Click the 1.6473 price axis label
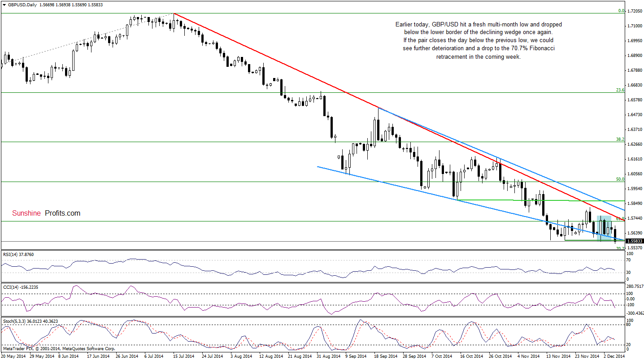Viewport: 644px width, 360px height. 635,115
